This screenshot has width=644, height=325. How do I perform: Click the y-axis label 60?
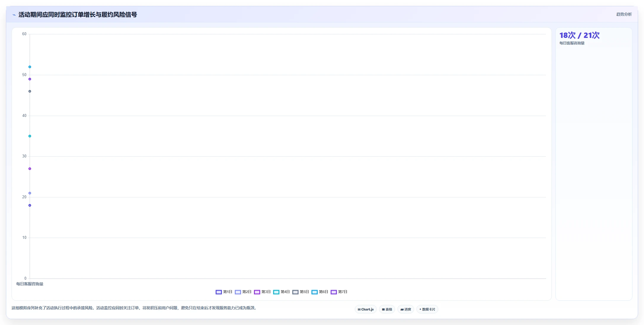click(x=24, y=34)
